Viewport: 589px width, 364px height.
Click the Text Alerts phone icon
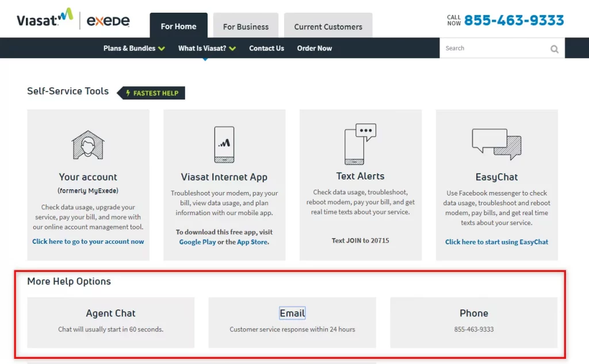[360, 144]
